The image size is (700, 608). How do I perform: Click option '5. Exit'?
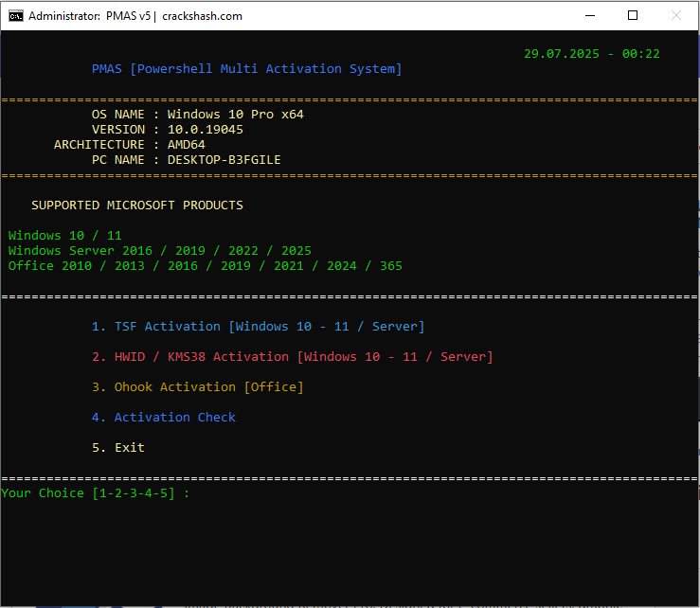(117, 448)
